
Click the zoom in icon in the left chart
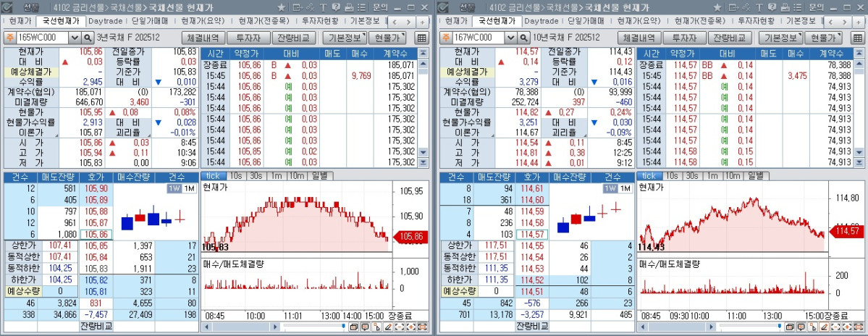(411, 327)
